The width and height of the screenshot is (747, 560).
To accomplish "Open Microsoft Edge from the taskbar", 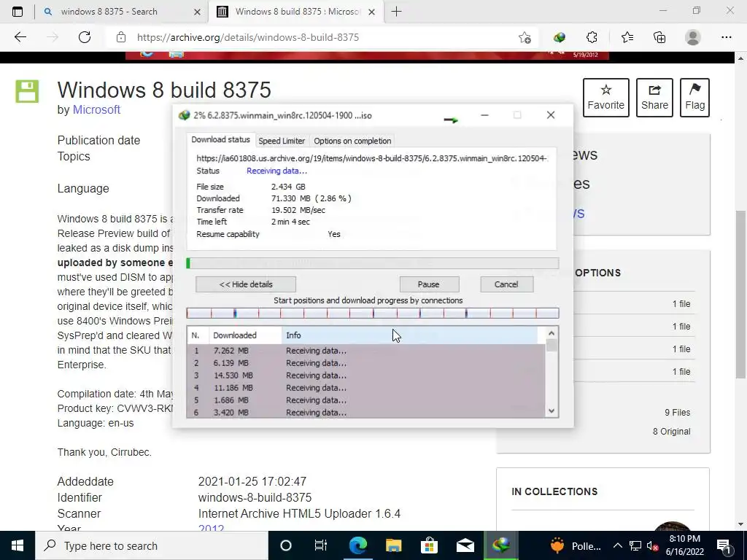I will [x=357, y=545].
